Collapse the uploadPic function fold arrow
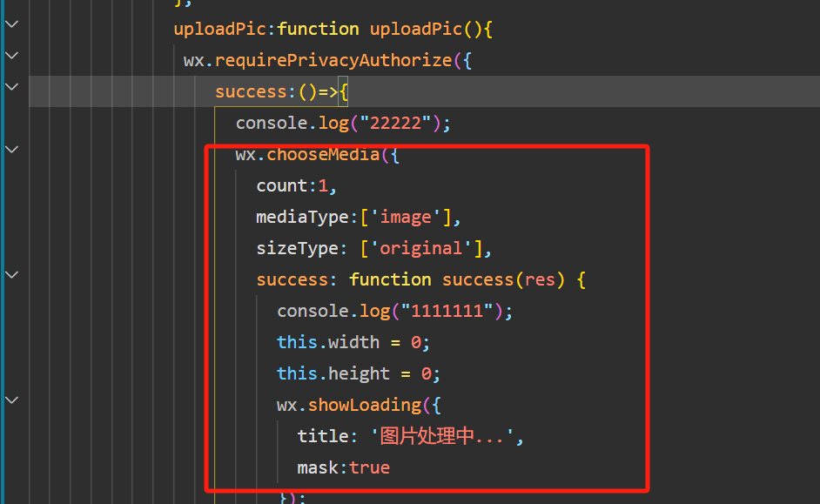This screenshot has width=820, height=504. coord(11,24)
